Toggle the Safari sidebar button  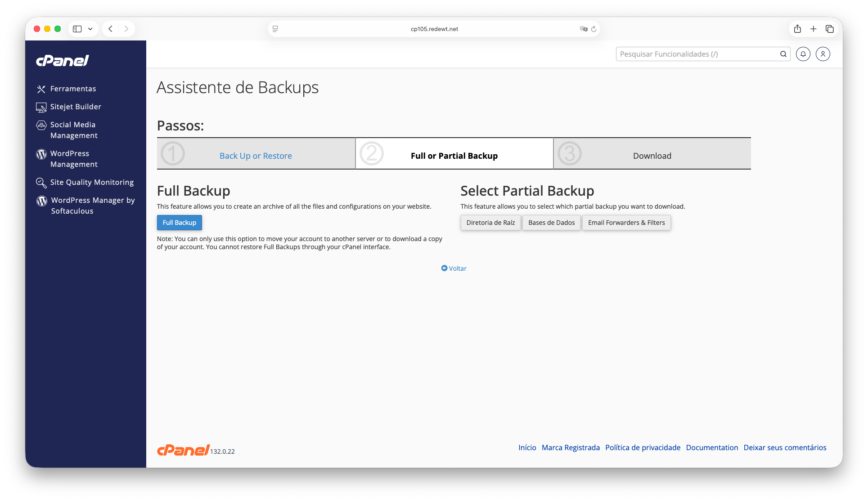click(x=77, y=29)
